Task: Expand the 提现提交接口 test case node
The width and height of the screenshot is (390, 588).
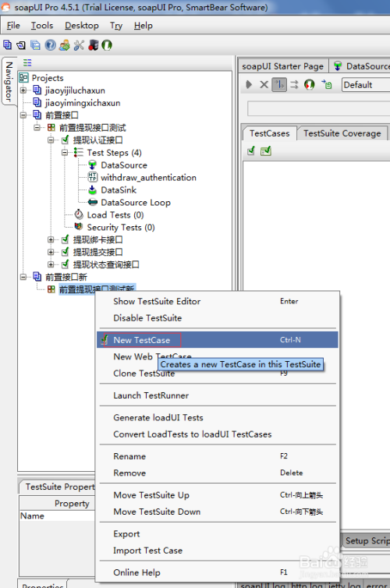Action: click(x=51, y=252)
